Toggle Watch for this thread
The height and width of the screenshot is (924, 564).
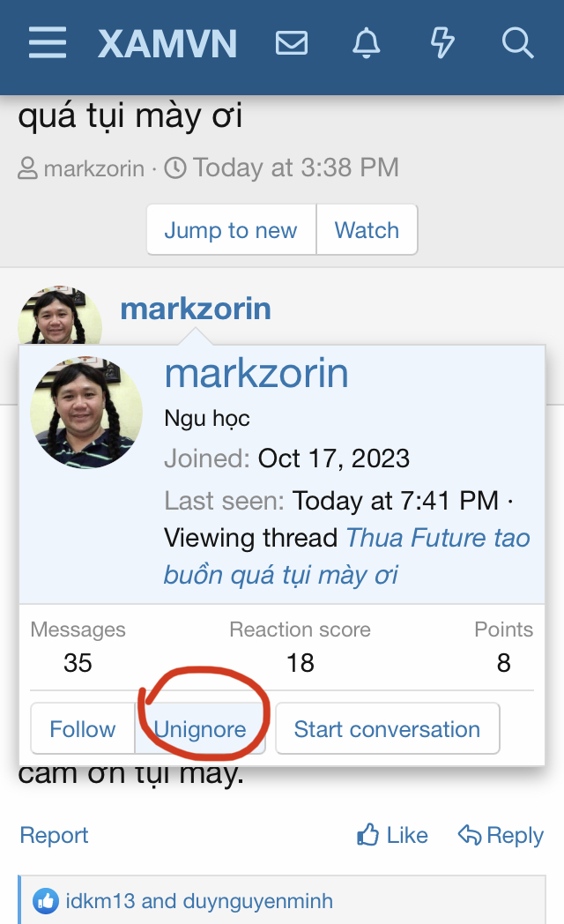click(367, 230)
